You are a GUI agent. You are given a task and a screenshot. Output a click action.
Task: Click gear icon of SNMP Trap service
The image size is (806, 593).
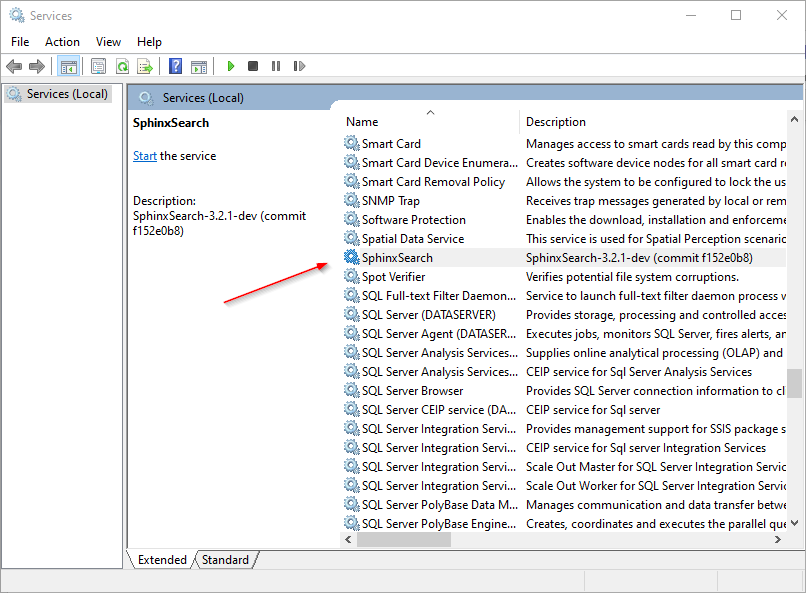[x=352, y=200]
